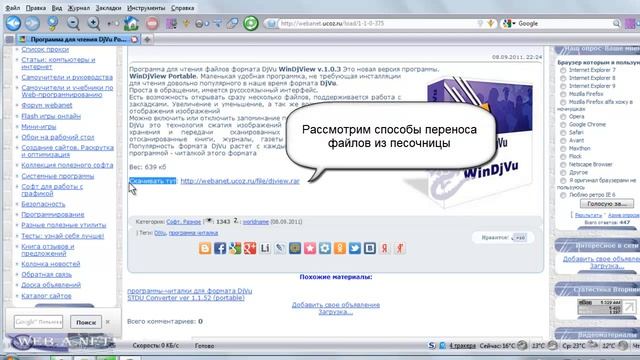Select Internet Explorer 7 poll option
The image size is (640, 360).
[x=563, y=70]
